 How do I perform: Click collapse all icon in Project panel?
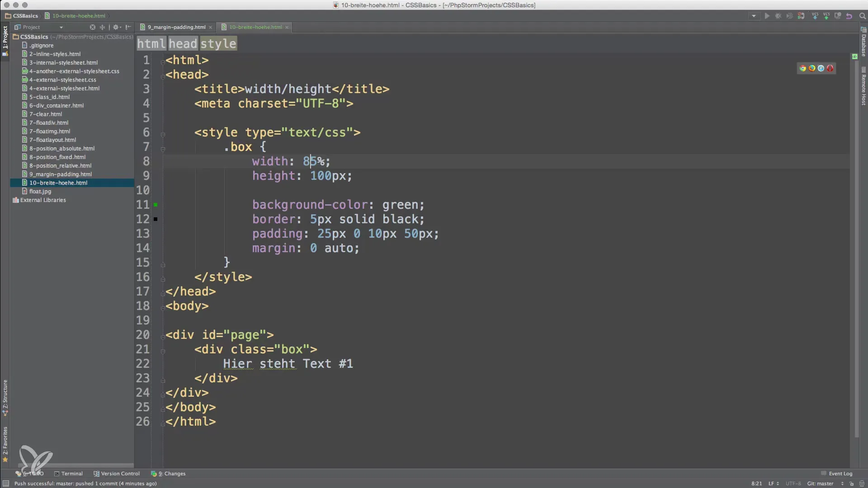point(102,27)
